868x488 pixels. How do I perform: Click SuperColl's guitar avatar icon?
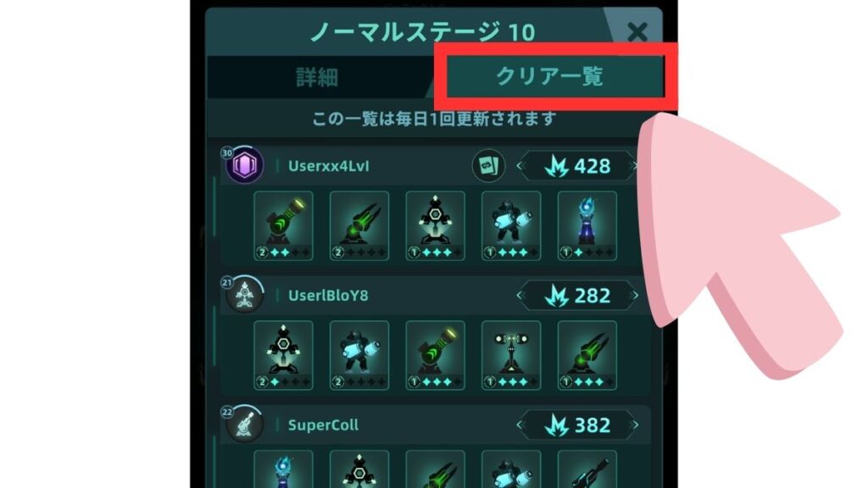pyautogui.click(x=245, y=424)
